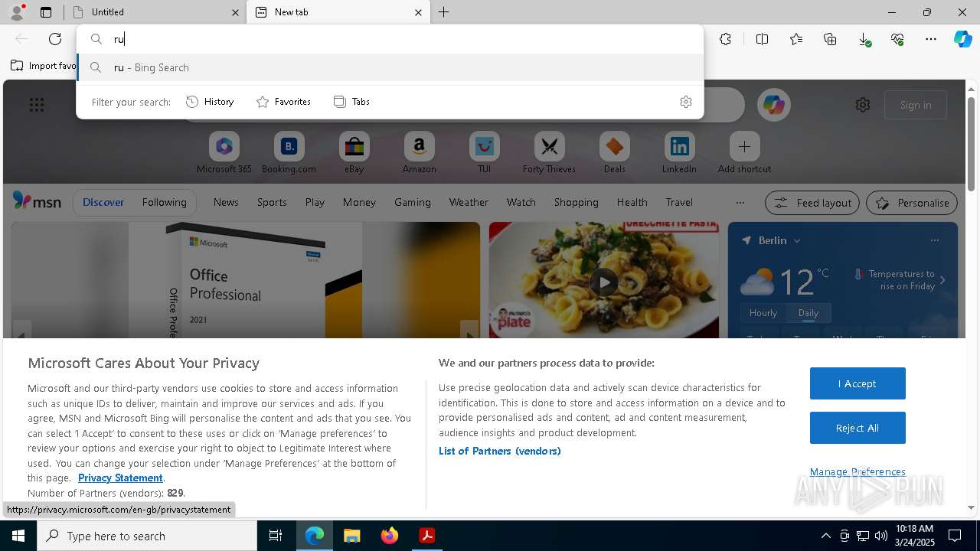Open Collections icon in toolbar
980x551 pixels.
(830, 39)
